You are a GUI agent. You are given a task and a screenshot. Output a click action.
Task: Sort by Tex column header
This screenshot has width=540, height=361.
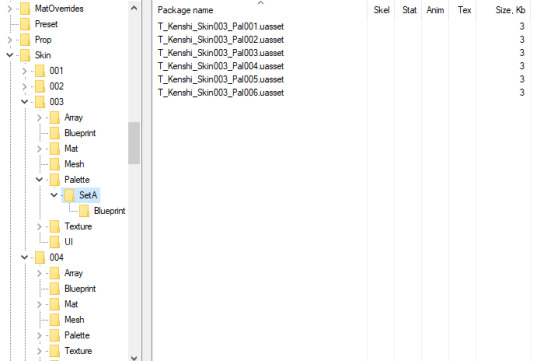tap(463, 10)
